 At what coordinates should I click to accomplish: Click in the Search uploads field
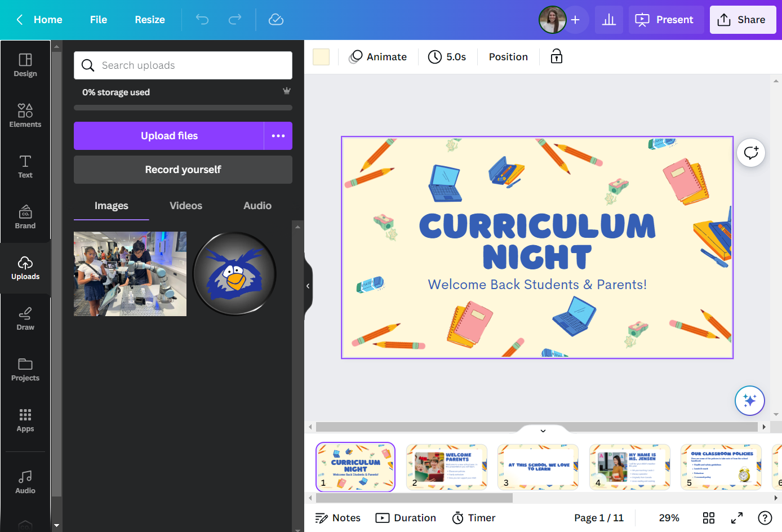pyautogui.click(x=183, y=65)
